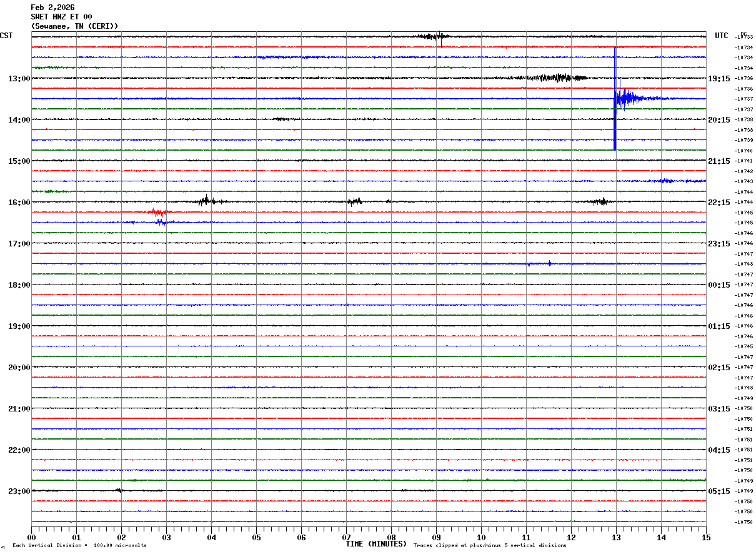Click minute tick label '01' on time axis

(x=76, y=537)
